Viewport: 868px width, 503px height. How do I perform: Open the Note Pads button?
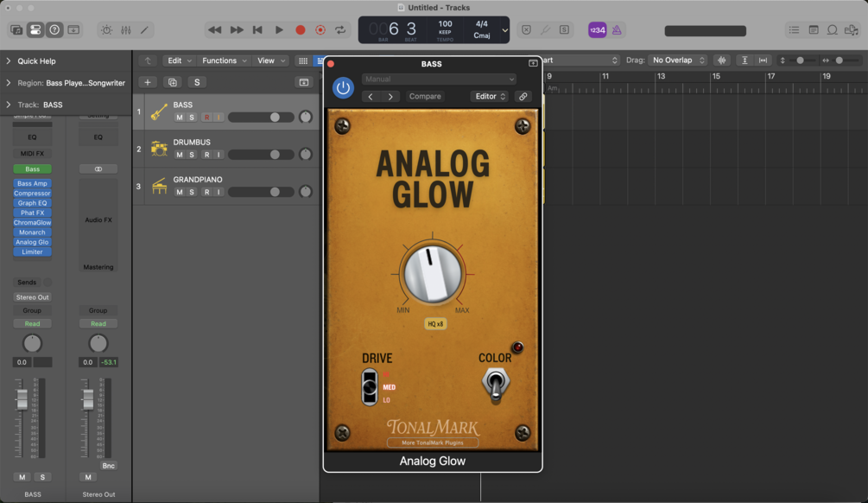click(814, 30)
